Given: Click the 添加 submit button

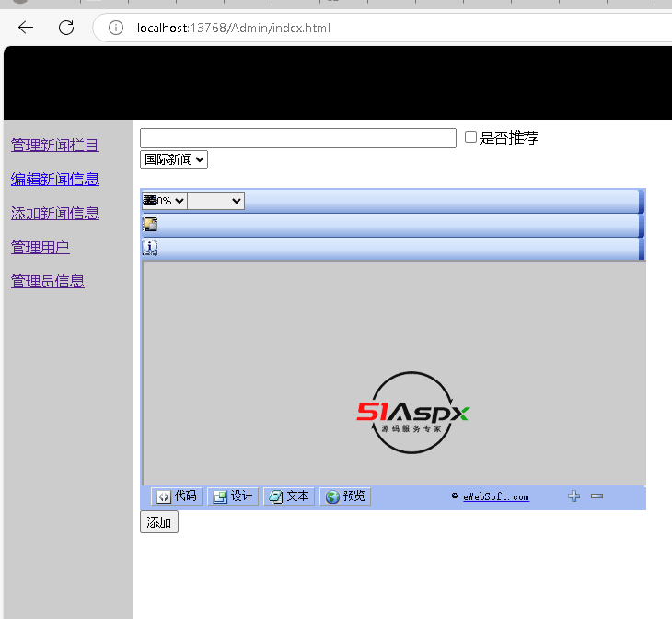Looking at the screenshot, I should coord(158,522).
